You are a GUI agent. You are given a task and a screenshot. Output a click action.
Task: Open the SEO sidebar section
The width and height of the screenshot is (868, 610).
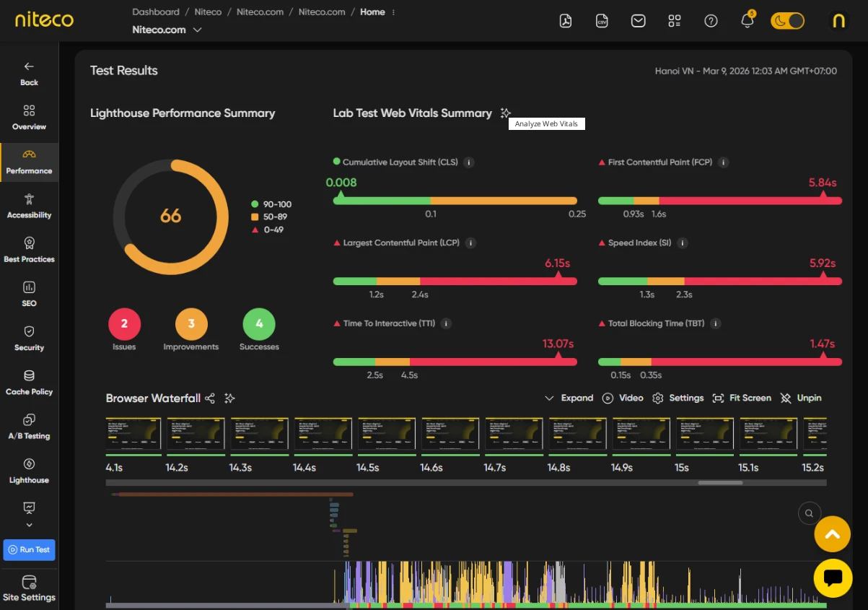(x=29, y=294)
